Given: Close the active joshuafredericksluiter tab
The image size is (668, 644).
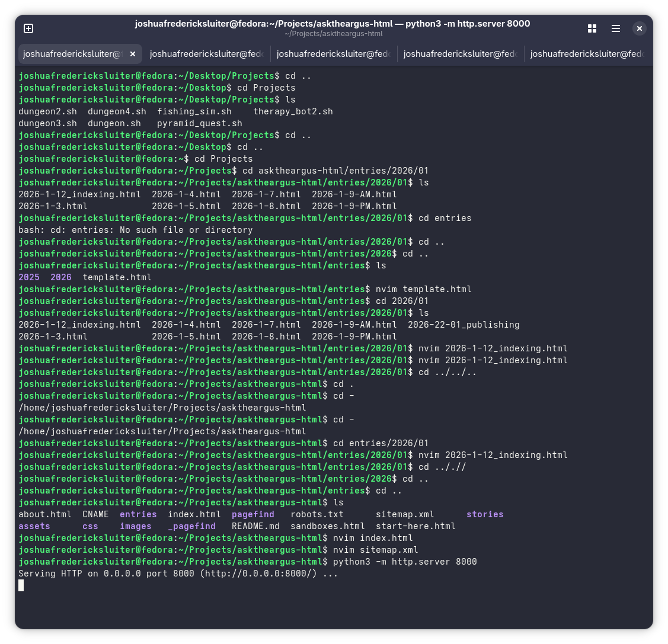Looking at the screenshot, I should click(x=133, y=53).
